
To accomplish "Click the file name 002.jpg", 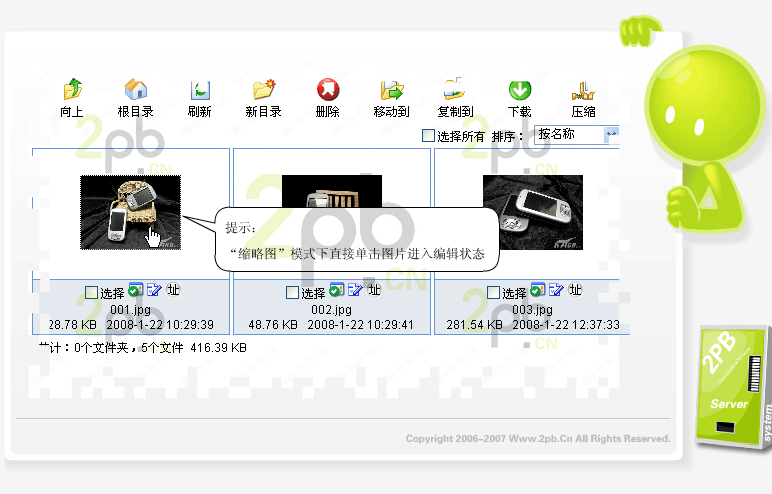I will 331,310.
